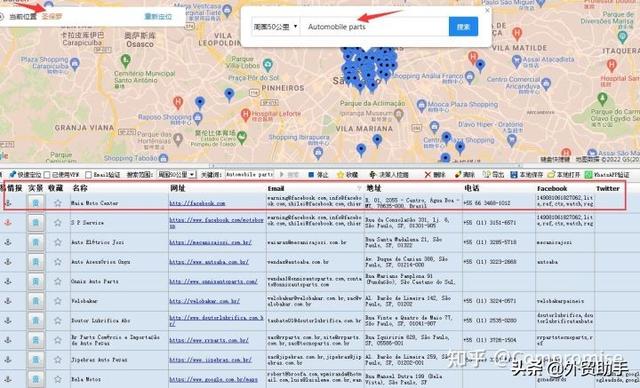Open the 搜索范围 周围50公里 toolbar dropdown
The image size is (640, 388).
177,175
